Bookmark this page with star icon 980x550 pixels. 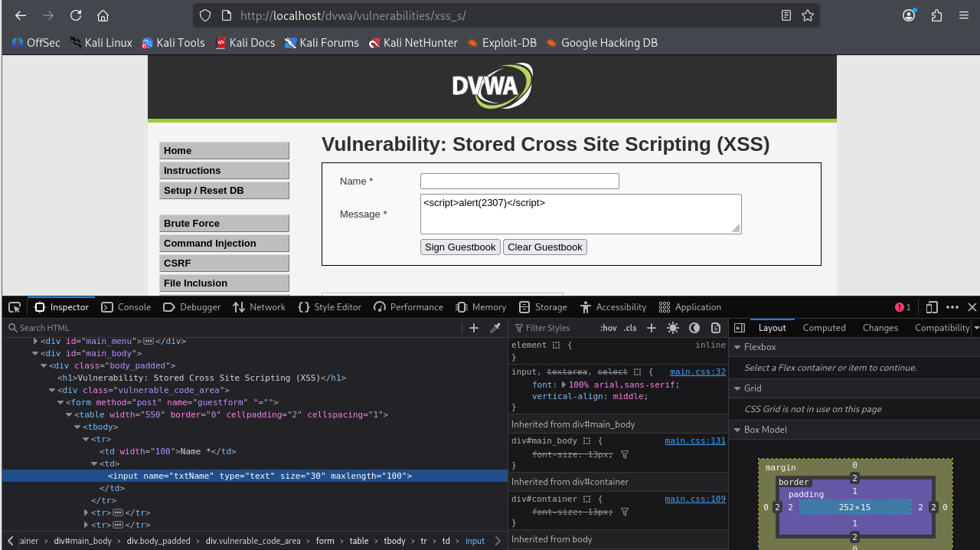pyautogui.click(x=808, y=15)
